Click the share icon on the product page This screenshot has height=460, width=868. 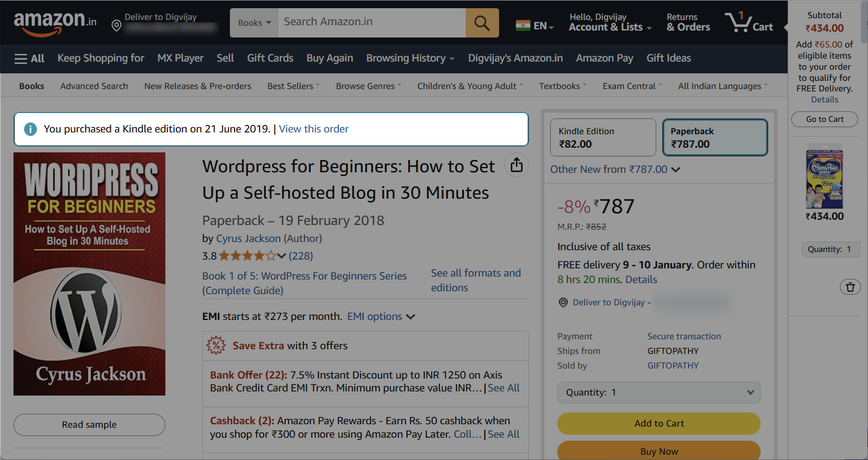(516, 165)
